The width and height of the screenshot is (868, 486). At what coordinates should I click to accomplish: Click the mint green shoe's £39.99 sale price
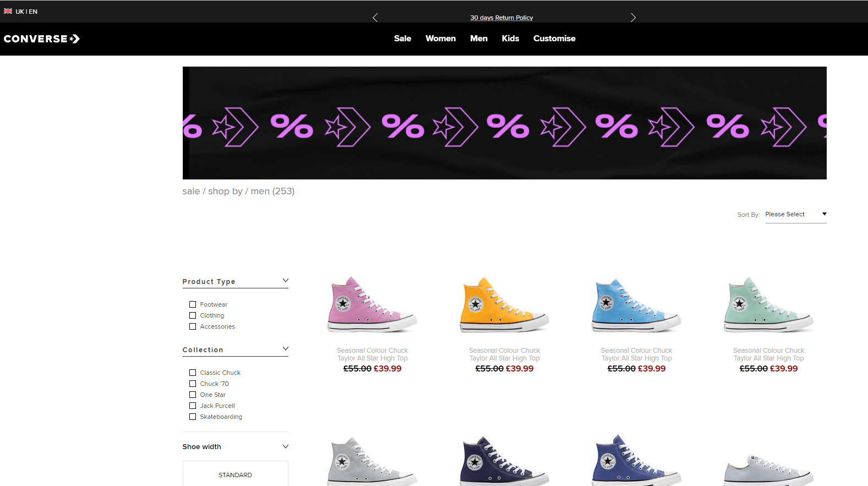click(784, 369)
